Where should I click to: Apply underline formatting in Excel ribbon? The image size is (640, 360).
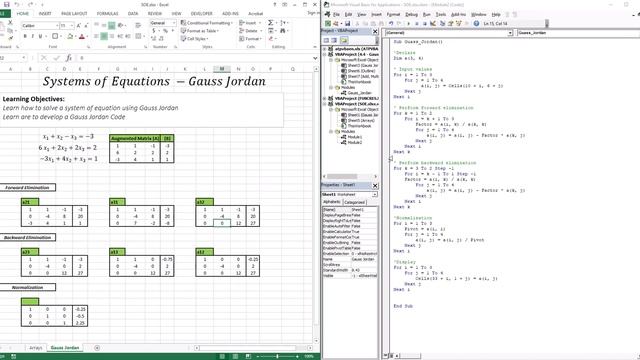tap(40, 36)
